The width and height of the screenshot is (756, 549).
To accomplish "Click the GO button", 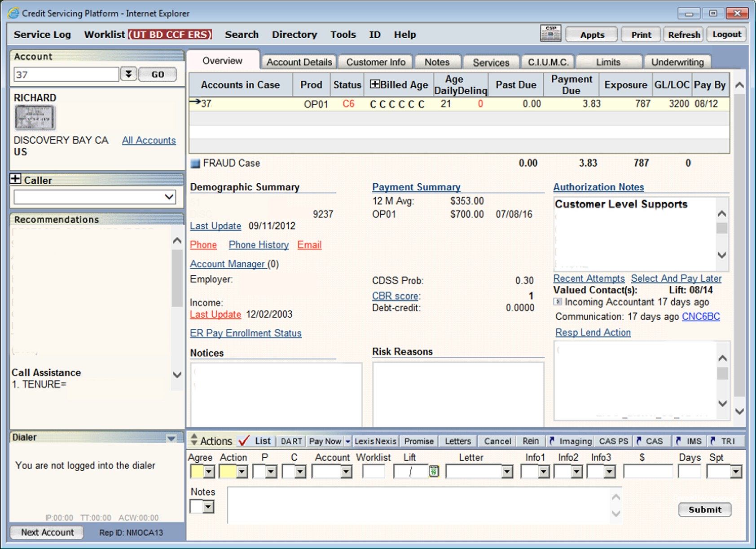I will click(158, 74).
